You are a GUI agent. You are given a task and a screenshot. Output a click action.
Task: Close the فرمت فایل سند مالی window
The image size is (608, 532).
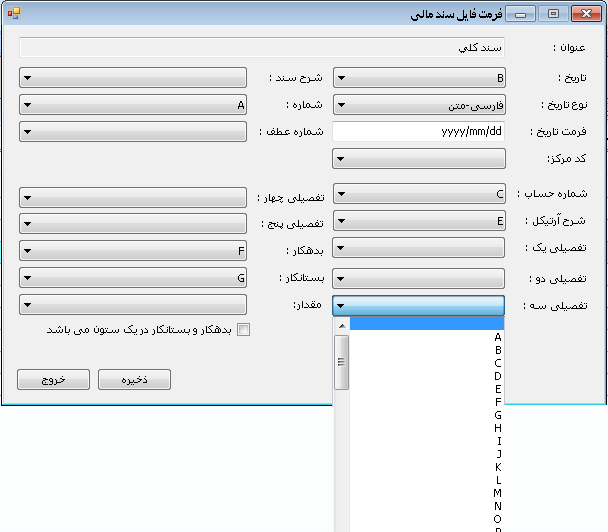pyautogui.click(x=587, y=14)
